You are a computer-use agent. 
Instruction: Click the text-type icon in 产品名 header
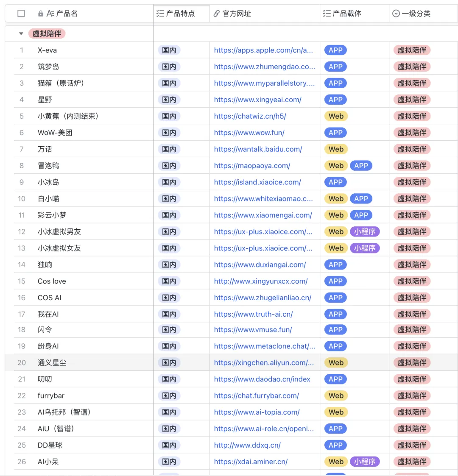pos(50,14)
